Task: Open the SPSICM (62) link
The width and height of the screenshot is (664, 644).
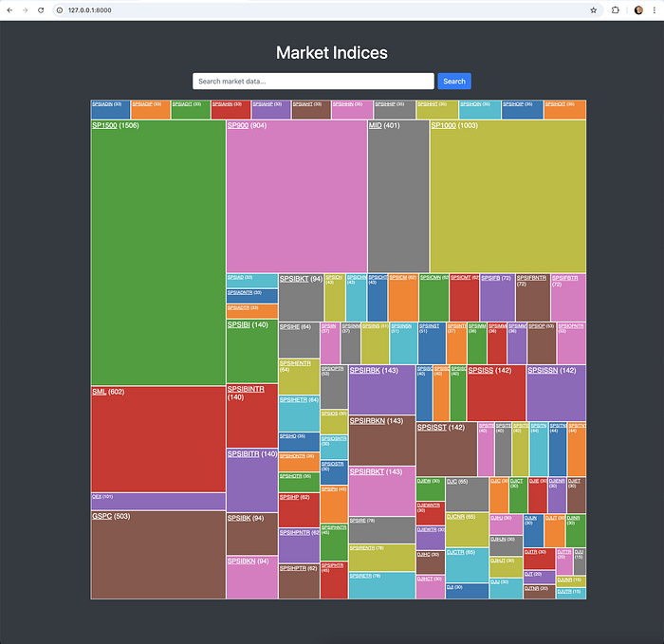Action: (398, 277)
